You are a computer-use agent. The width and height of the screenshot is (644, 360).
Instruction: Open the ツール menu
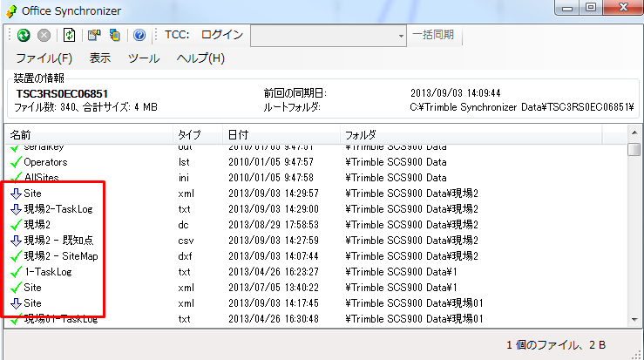pyautogui.click(x=144, y=58)
